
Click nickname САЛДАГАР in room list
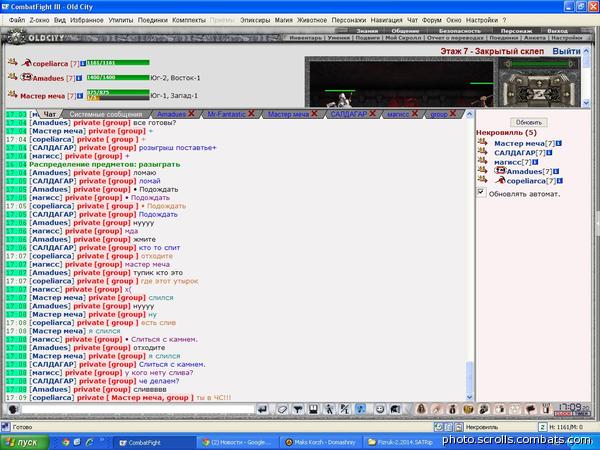[x=515, y=153]
